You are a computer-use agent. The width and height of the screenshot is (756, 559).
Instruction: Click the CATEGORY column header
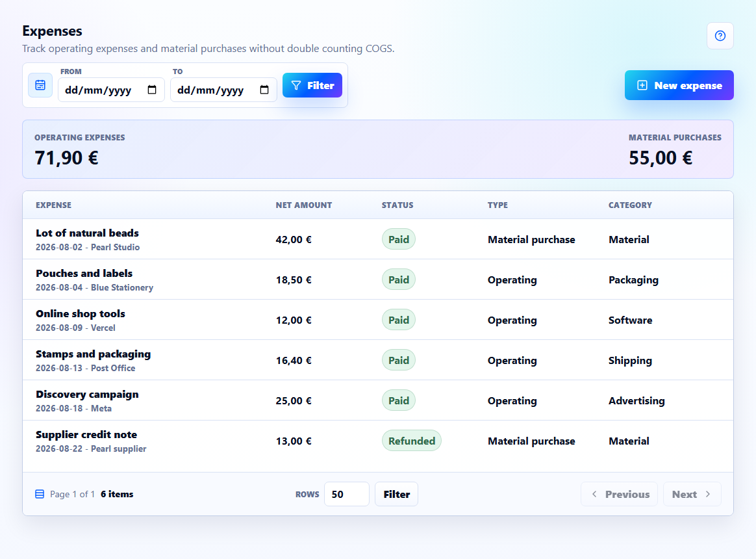click(630, 205)
